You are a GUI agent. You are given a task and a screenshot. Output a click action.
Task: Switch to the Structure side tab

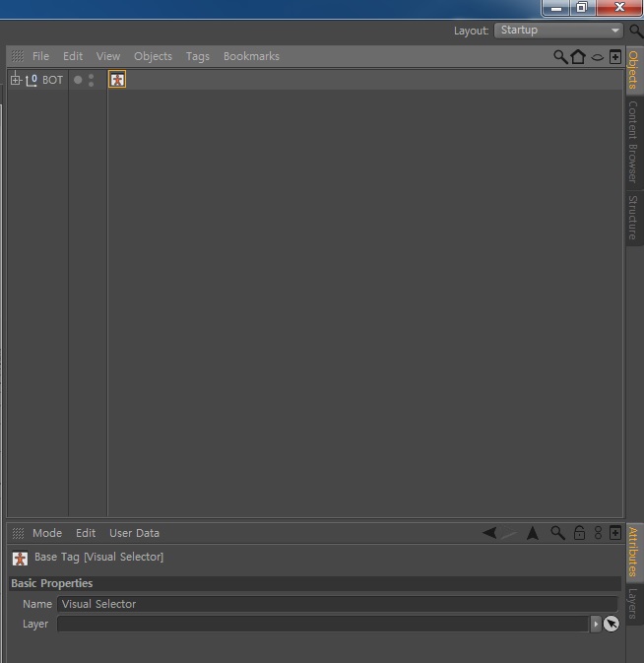[x=633, y=218]
